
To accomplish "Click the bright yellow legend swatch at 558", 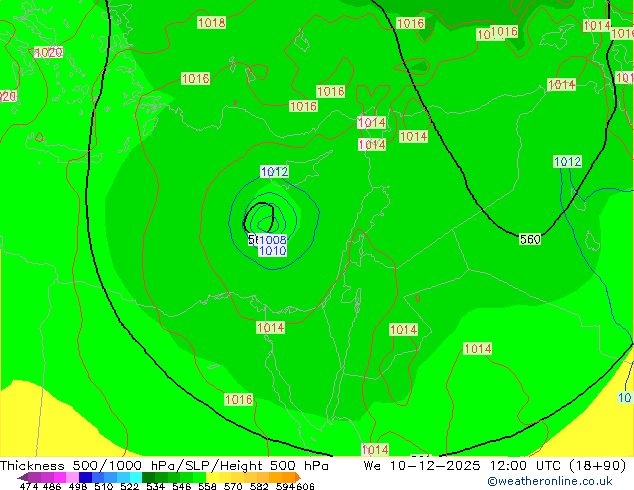I will point(212,477).
